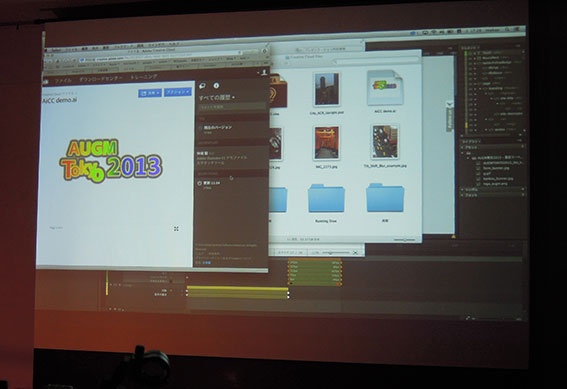
Task: Select the updated version radio entry
Action: tap(199, 183)
